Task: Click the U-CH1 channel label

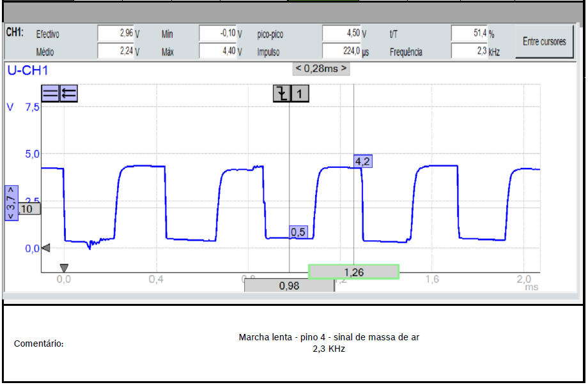Action: (27, 70)
